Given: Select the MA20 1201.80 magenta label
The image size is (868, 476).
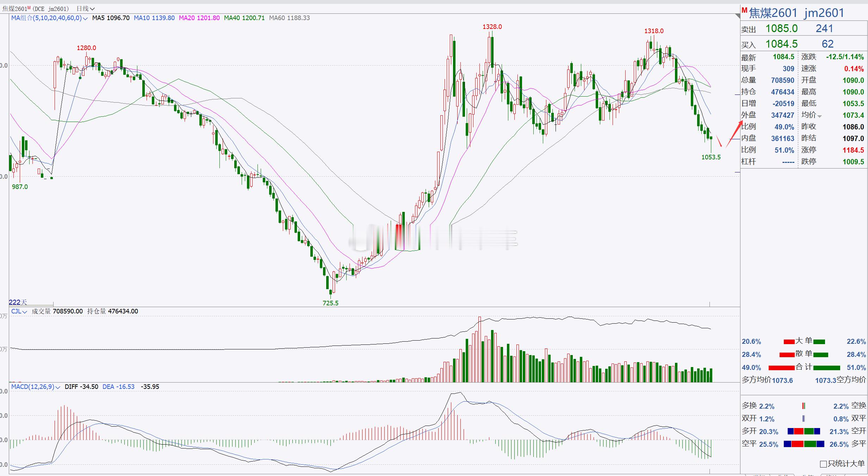Looking at the screenshot, I should click(x=199, y=18).
